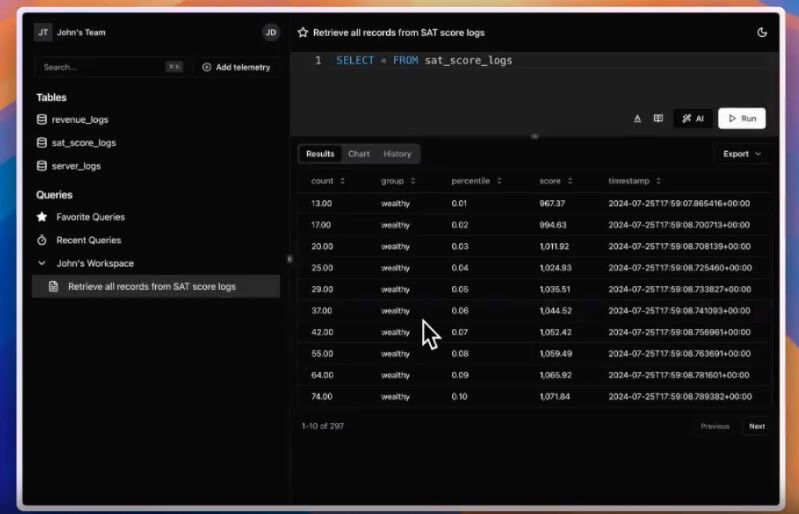Sort by count column
The width and height of the screenshot is (799, 514).
[328, 181]
